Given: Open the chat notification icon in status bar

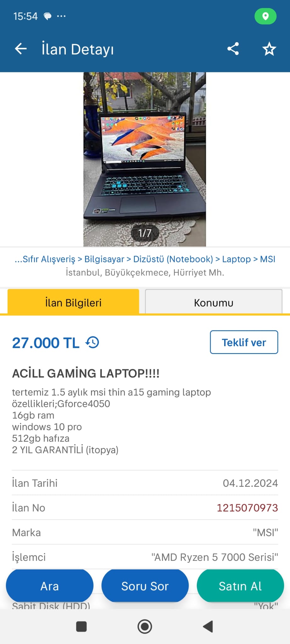Looking at the screenshot, I should tap(48, 16).
